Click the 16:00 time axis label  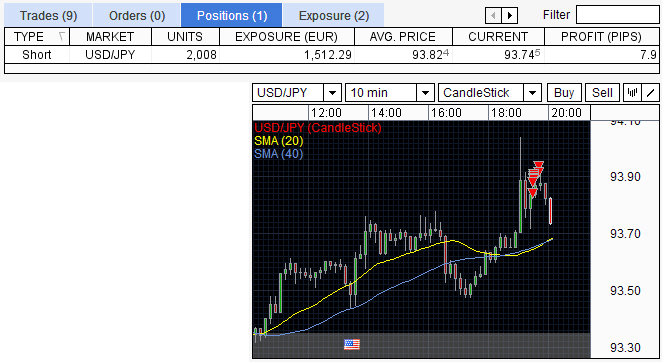[x=446, y=113]
